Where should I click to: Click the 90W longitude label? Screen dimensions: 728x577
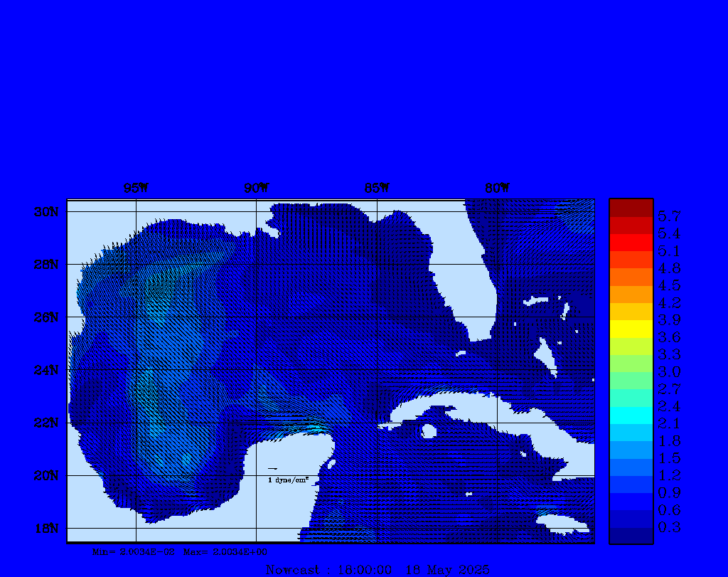[256, 188]
